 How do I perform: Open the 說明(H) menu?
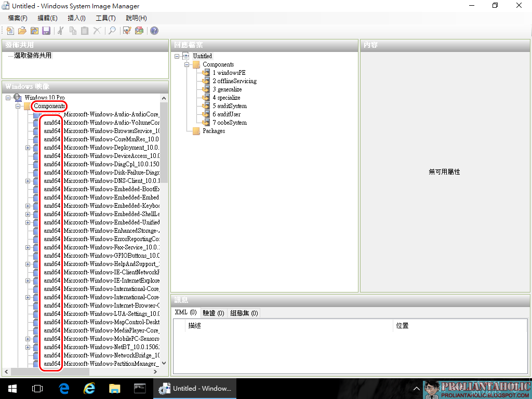pos(136,18)
